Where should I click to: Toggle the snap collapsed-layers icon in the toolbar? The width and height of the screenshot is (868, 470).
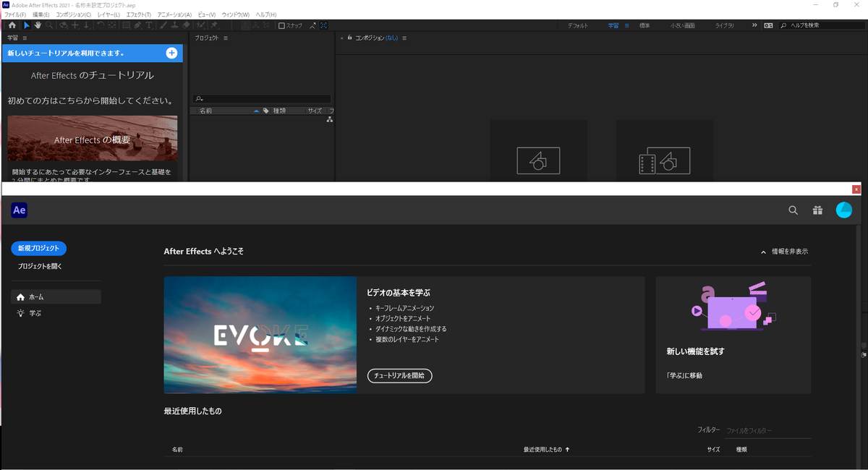click(x=324, y=25)
